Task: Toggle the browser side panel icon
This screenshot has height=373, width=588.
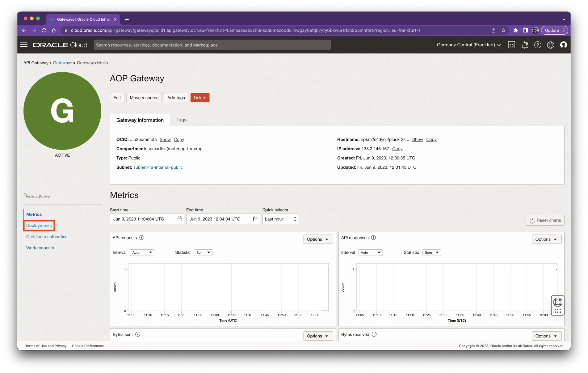Action: [525, 30]
